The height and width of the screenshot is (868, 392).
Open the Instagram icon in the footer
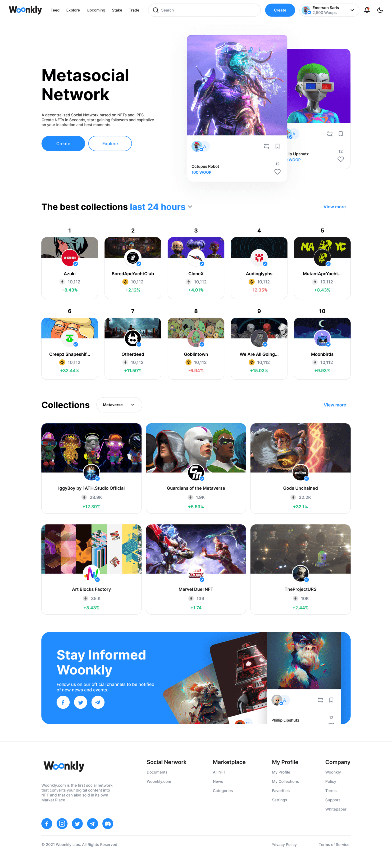coord(62,824)
